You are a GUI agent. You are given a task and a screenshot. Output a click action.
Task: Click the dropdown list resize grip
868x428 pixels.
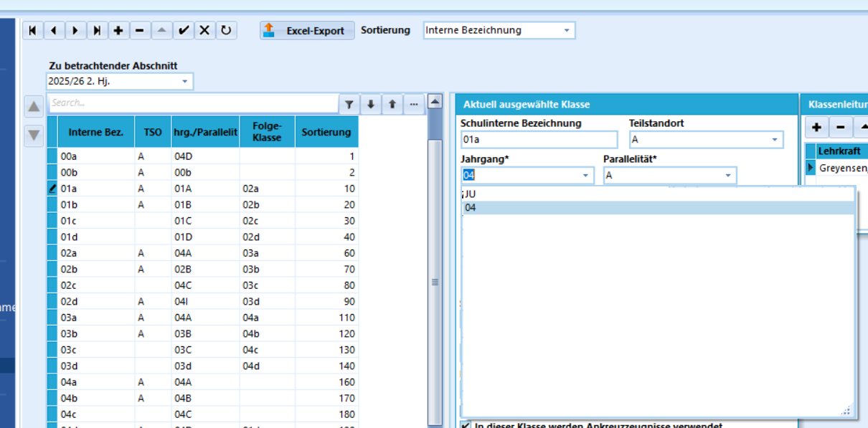coord(846,410)
